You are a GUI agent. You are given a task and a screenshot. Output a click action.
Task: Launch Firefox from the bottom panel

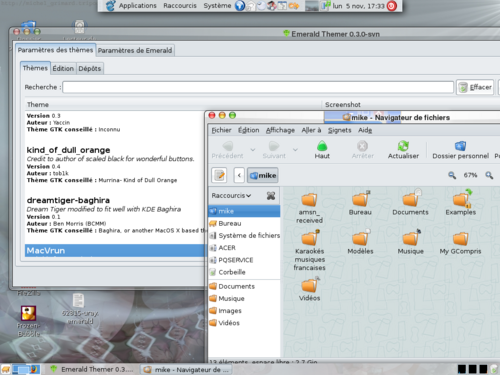click(x=34, y=369)
